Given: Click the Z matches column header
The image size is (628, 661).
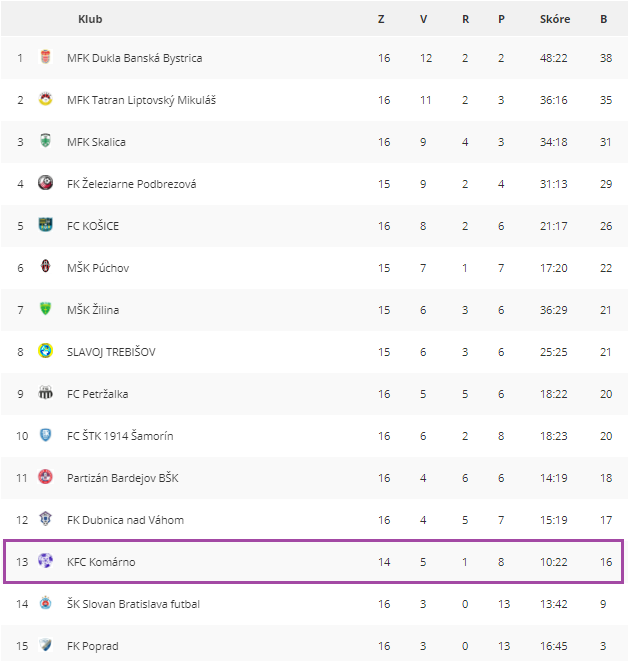Looking at the screenshot, I should (381, 19).
